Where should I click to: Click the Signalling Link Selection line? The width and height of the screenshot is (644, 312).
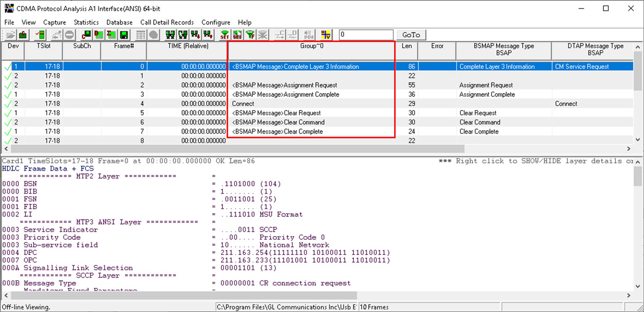[140, 268]
